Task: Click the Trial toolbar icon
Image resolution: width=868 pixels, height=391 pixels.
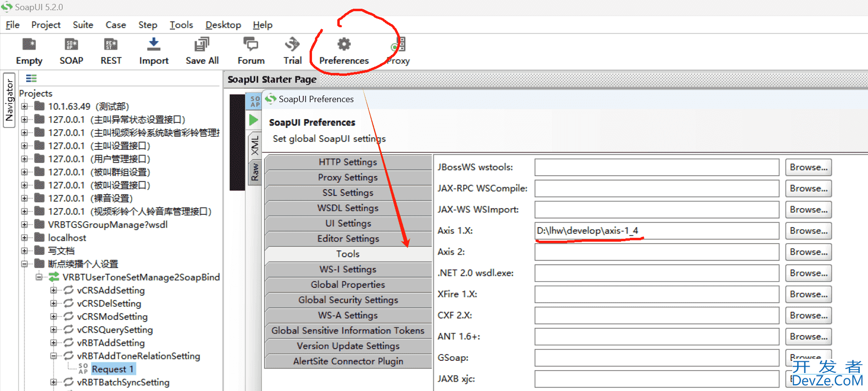Action: (x=292, y=44)
